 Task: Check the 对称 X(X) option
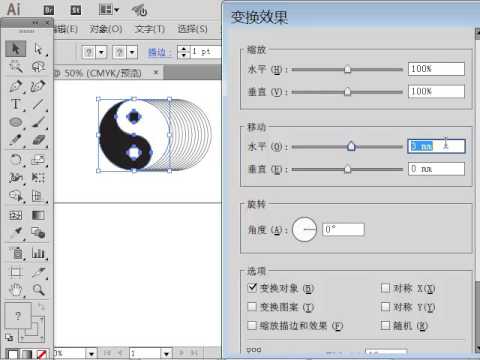pos(385,288)
